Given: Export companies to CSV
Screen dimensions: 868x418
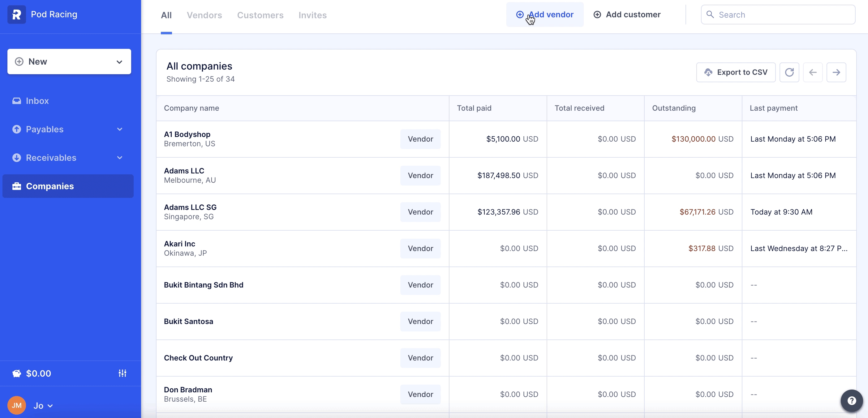Looking at the screenshot, I should point(736,72).
